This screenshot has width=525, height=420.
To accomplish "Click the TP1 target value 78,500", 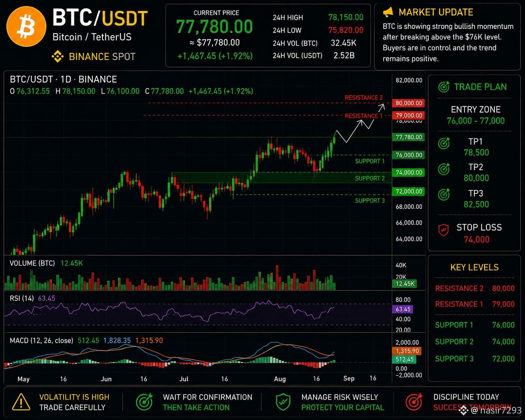I will (x=476, y=152).
